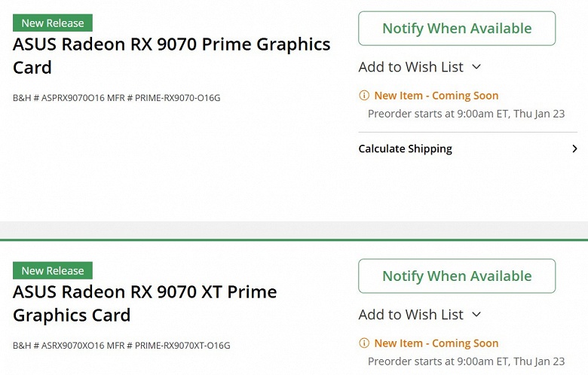
Task: Select the Calculate Shipping label
Action: pos(405,149)
